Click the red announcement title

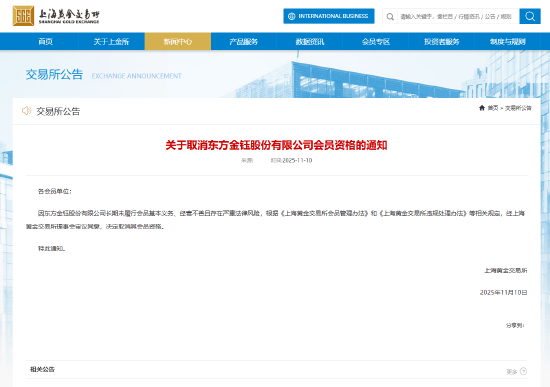click(x=276, y=145)
